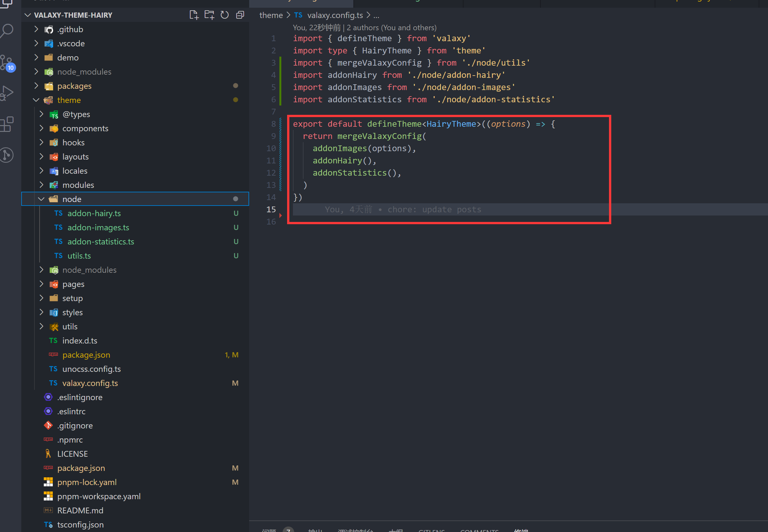Open the Search view in activity bar
The height and width of the screenshot is (532, 768).
[7, 31]
